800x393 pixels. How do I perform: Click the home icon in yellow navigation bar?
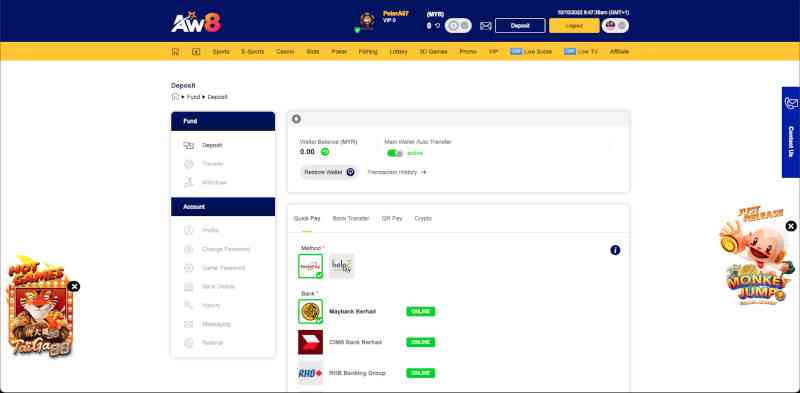176,52
